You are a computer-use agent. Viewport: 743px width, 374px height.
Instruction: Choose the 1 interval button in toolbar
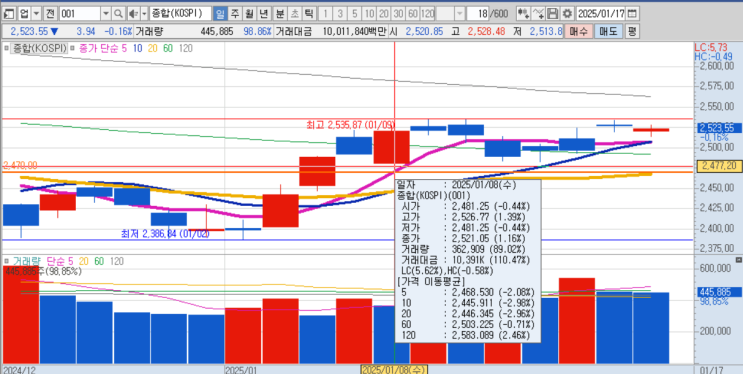326,13
